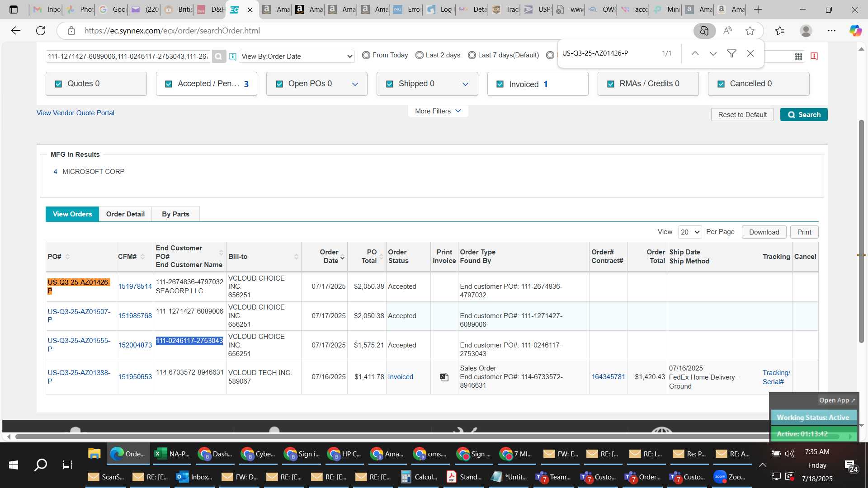Viewport: 868px width, 488px height.
Task: Expand Shipped dropdown chevron
Action: 466,84
